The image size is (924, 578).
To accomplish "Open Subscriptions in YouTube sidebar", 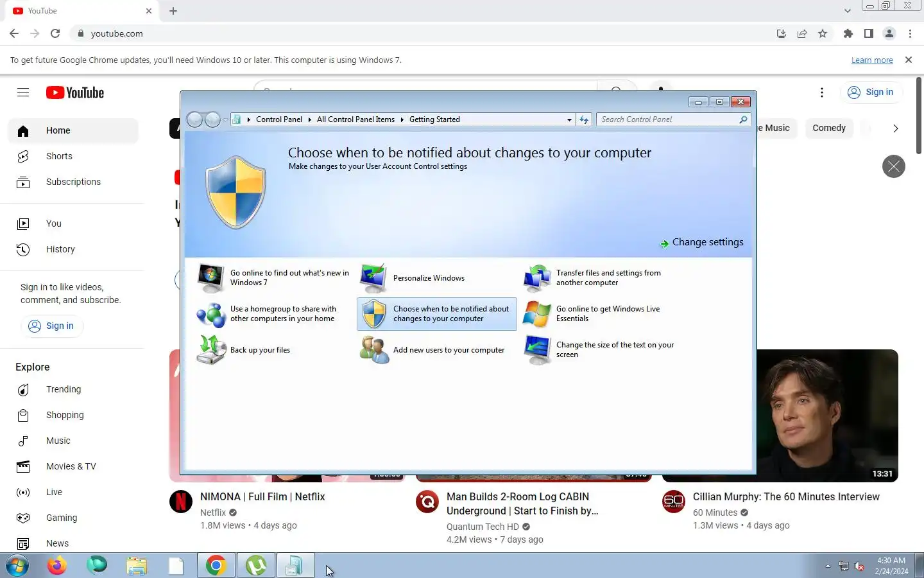I will click(x=73, y=182).
